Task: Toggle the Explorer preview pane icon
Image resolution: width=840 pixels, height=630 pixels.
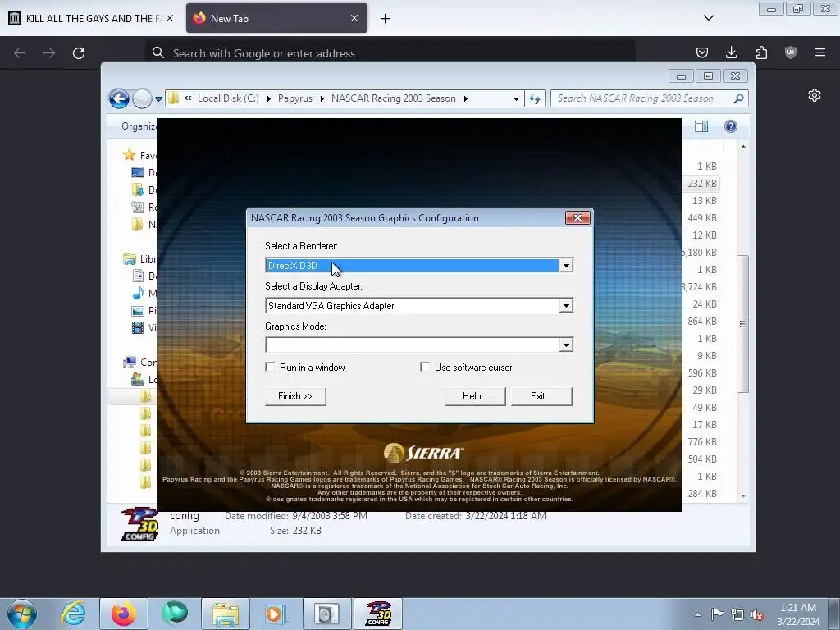Action: coord(701,126)
